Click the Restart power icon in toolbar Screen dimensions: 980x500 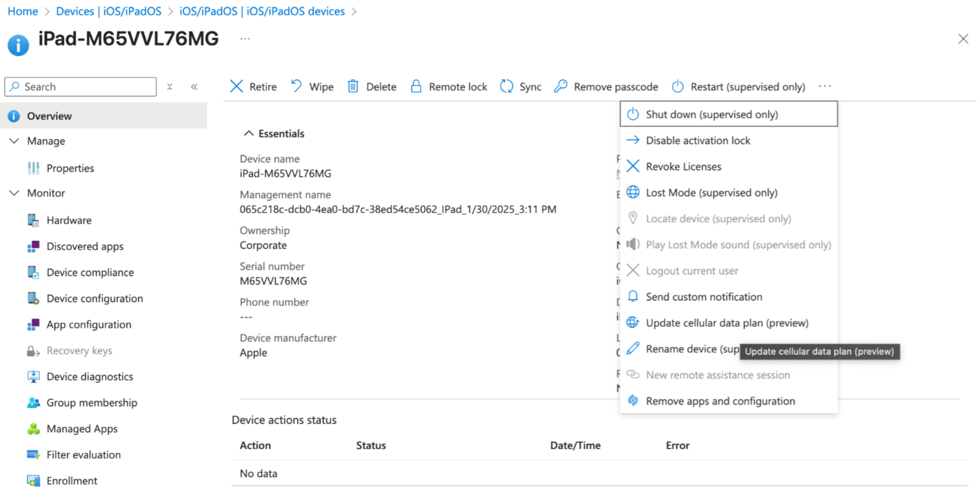click(x=677, y=87)
